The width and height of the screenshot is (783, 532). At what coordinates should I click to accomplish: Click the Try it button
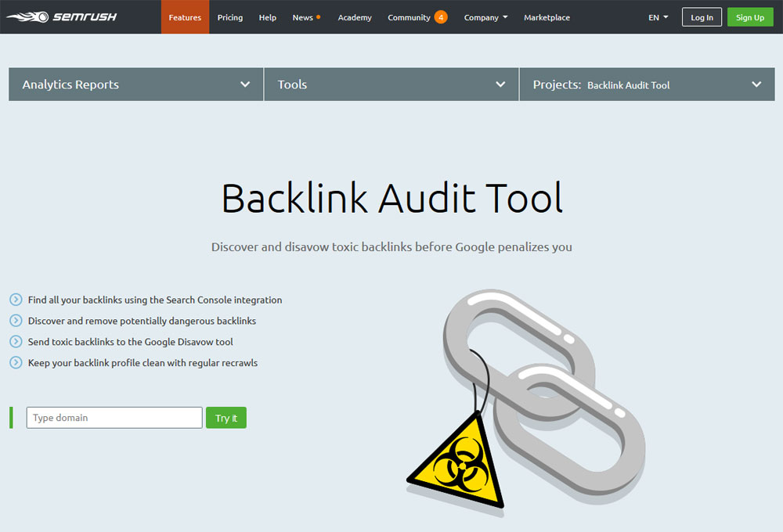point(226,418)
